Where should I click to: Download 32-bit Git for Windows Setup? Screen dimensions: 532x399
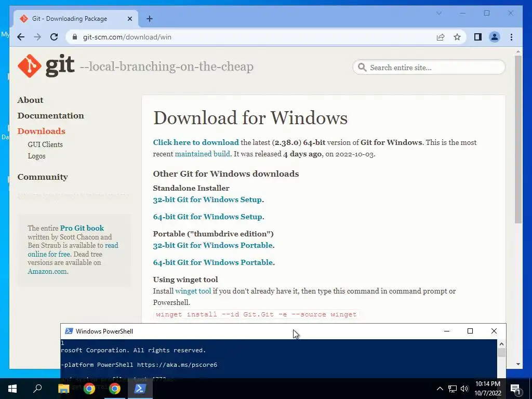(207, 199)
